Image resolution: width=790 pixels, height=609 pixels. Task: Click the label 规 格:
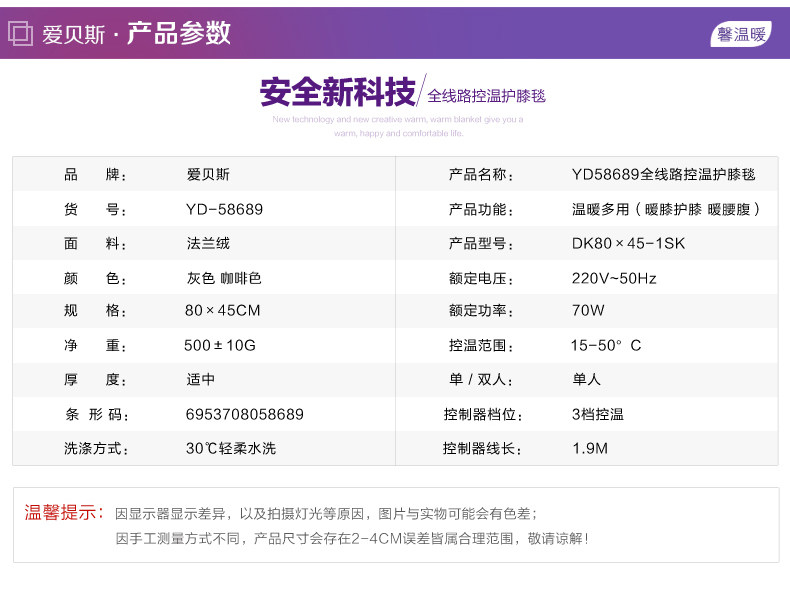pyautogui.click(x=95, y=310)
